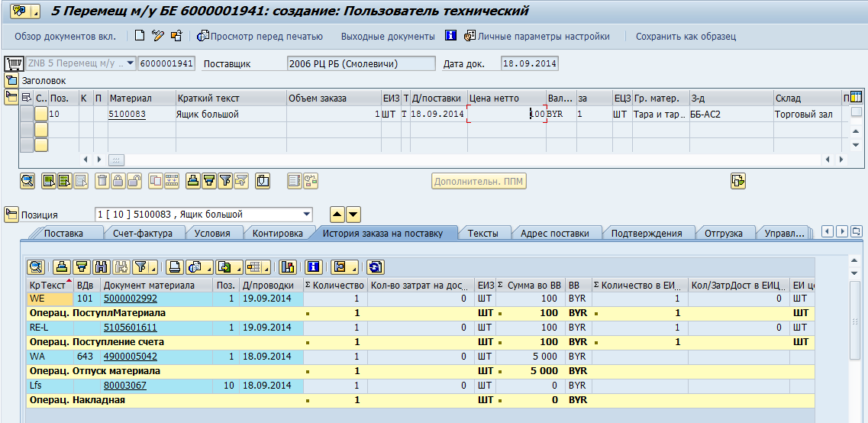Go to next item with down arrow button

(353, 215)
